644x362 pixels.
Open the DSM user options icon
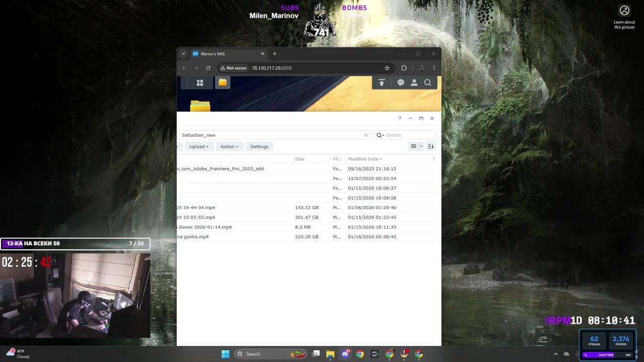414,82
